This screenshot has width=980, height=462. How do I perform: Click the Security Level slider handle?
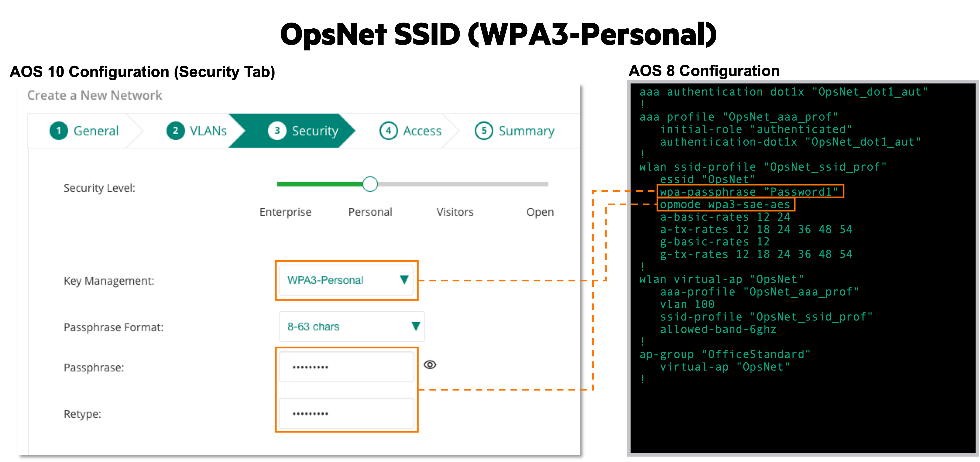370,184
